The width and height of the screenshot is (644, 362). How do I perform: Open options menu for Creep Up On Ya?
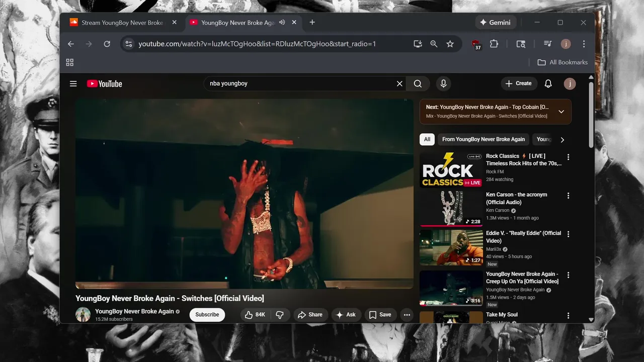(x=569, y=275)
